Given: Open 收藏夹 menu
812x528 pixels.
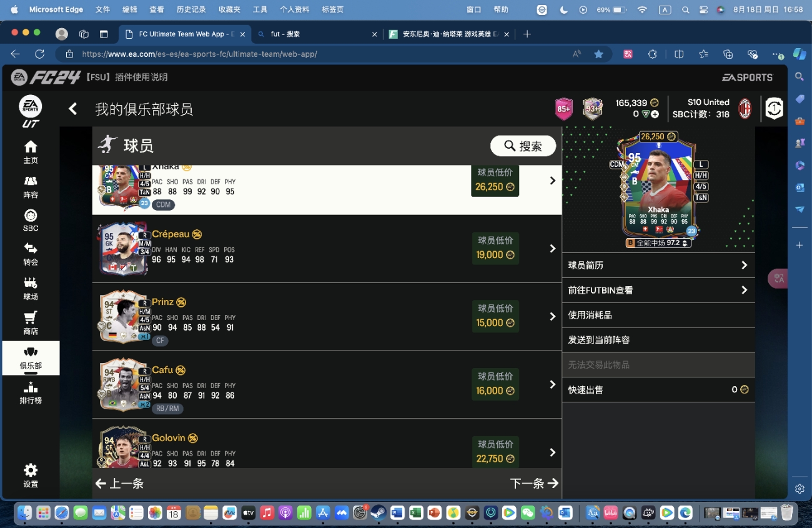Looking at the screenshot, I should click(229, 9).
